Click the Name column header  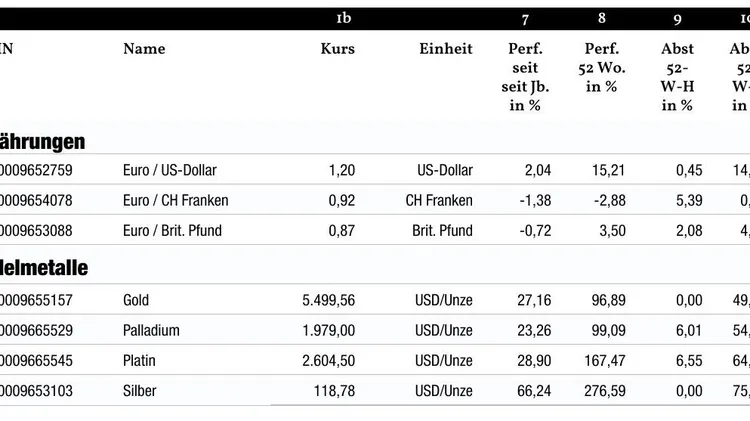(144, 49)
